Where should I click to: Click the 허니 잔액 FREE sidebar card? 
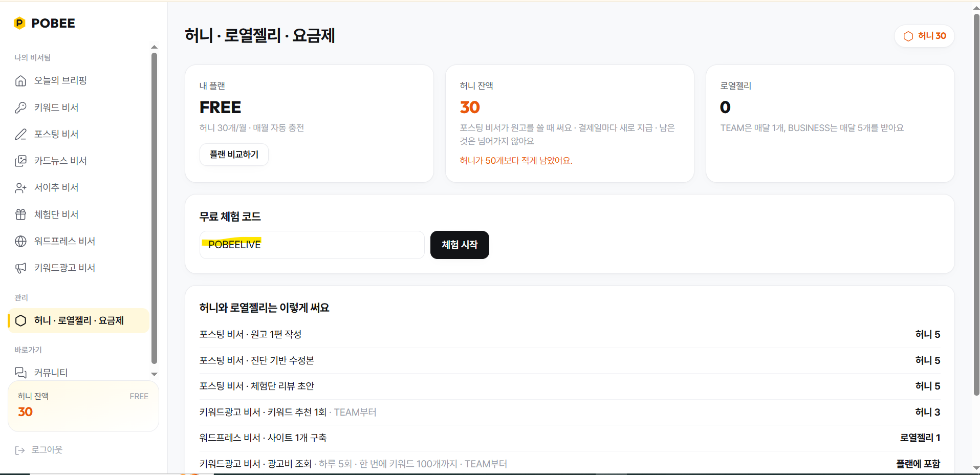click(x=83, y=406)
